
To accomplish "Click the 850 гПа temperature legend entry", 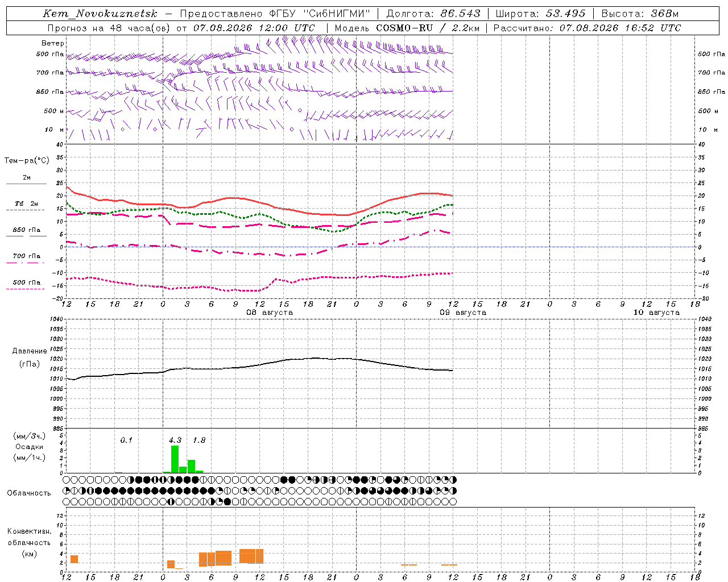I will [x=27, y=230].
